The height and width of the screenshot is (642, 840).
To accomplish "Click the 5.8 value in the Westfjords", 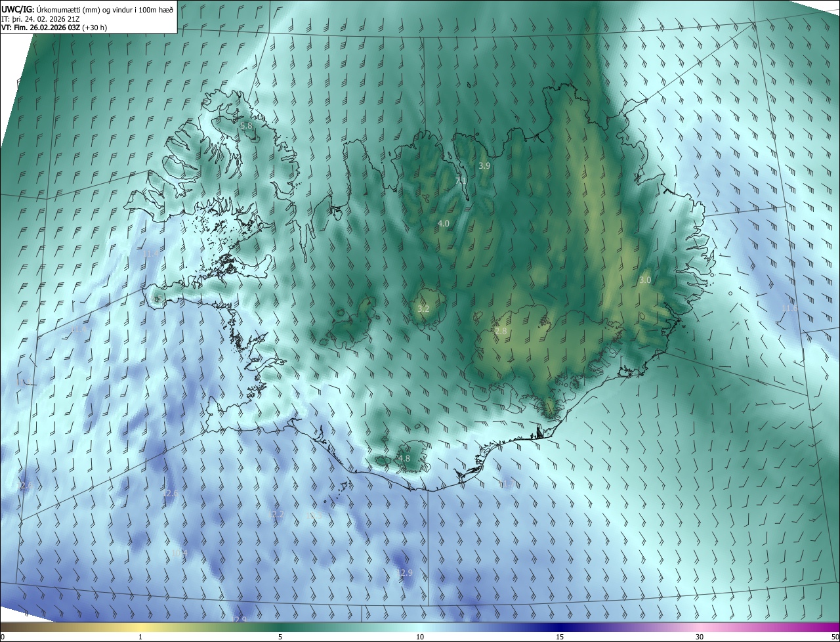I will 246,125.
